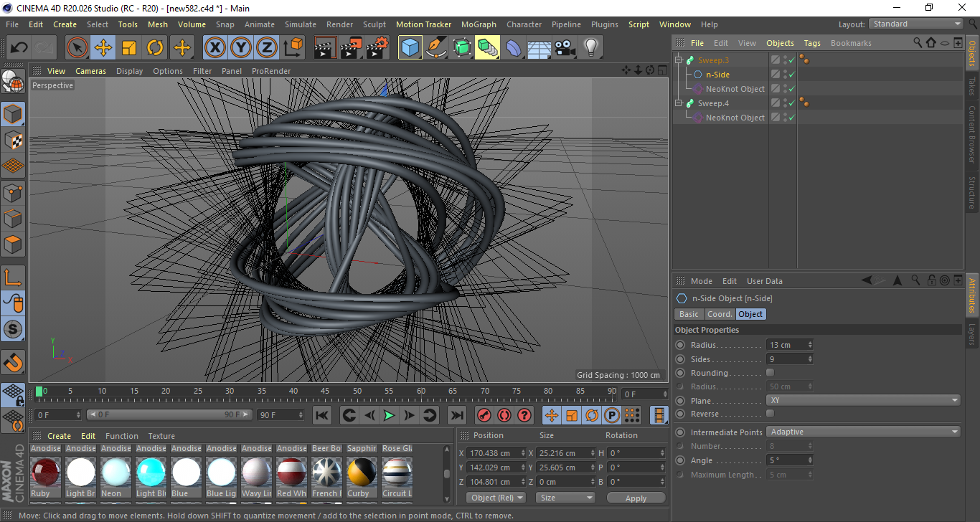Click the Undo arrow icon
Viewport: 980px width, 522px height.
(19, 48)
